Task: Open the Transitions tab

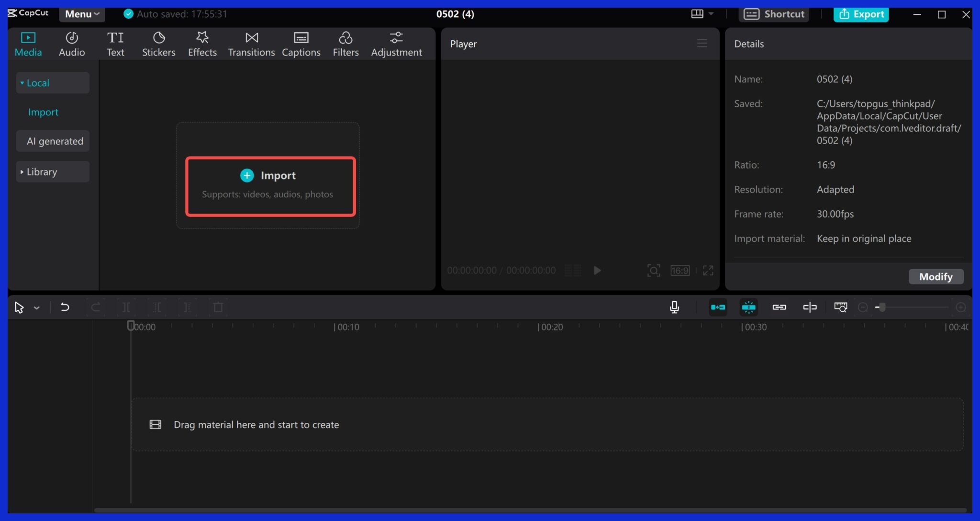Action: [x=251, y=44]
